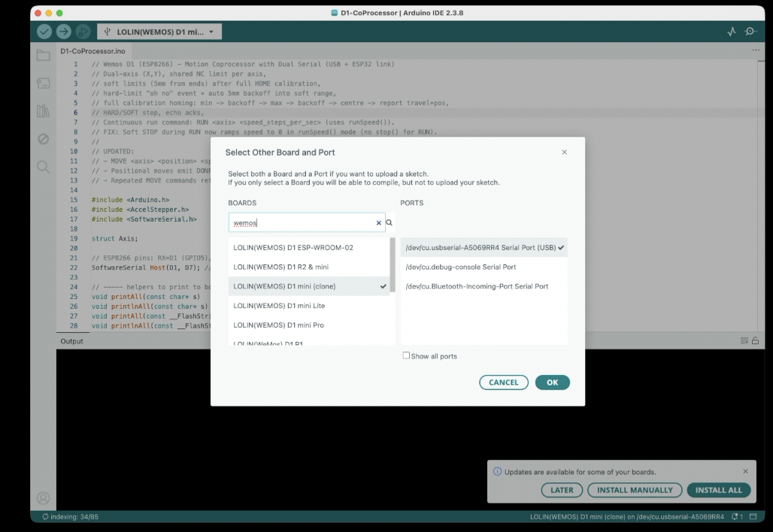773x532 pixels.
Task: Open the LOLIN(WEMOS) D1 mini board dropdown
Action: 159,32
